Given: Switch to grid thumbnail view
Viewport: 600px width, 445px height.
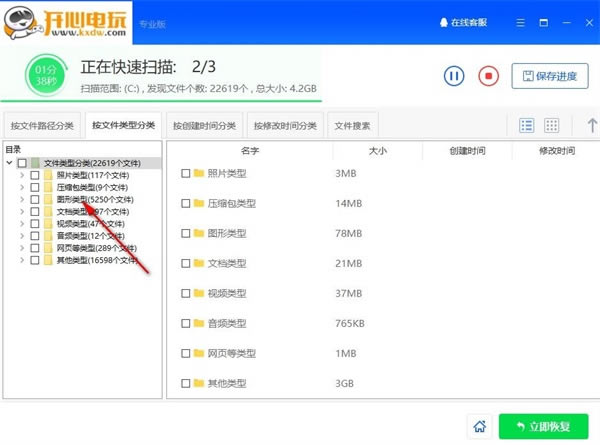Looking at the screenshot, I should (551, 125).
